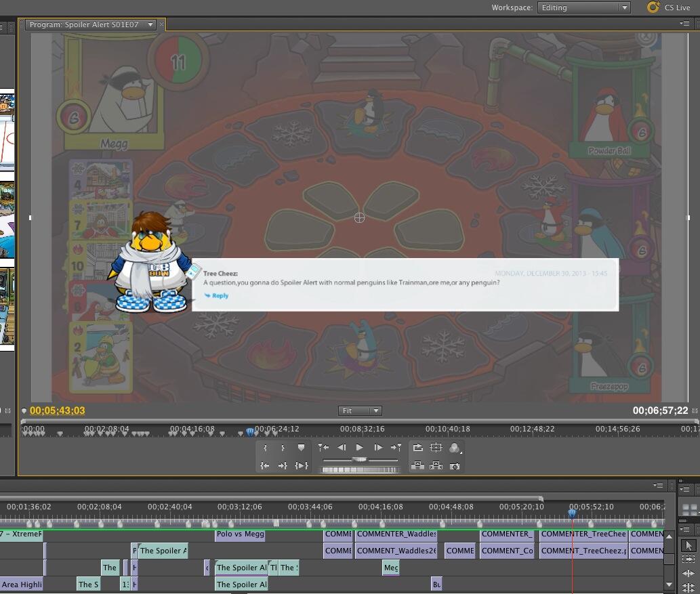
Task: Click the blue playhead in Program ruler
Action: click(x=251, y=431)
